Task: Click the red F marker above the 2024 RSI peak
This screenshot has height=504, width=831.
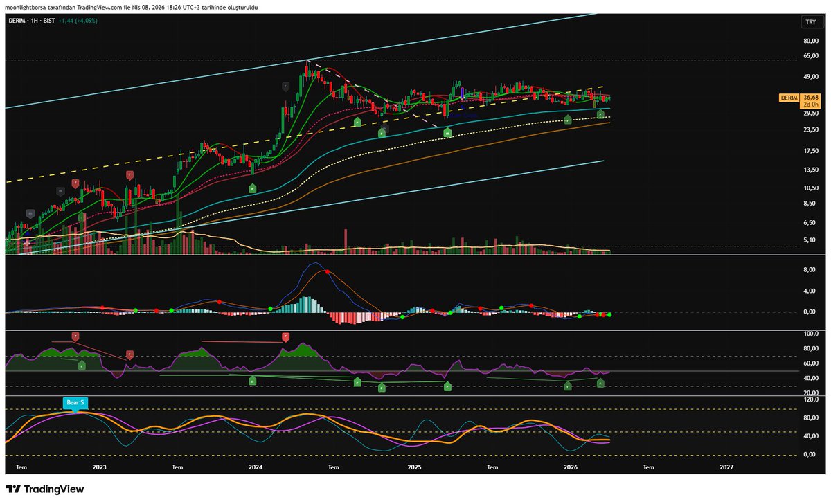Action: pos(285,336)
